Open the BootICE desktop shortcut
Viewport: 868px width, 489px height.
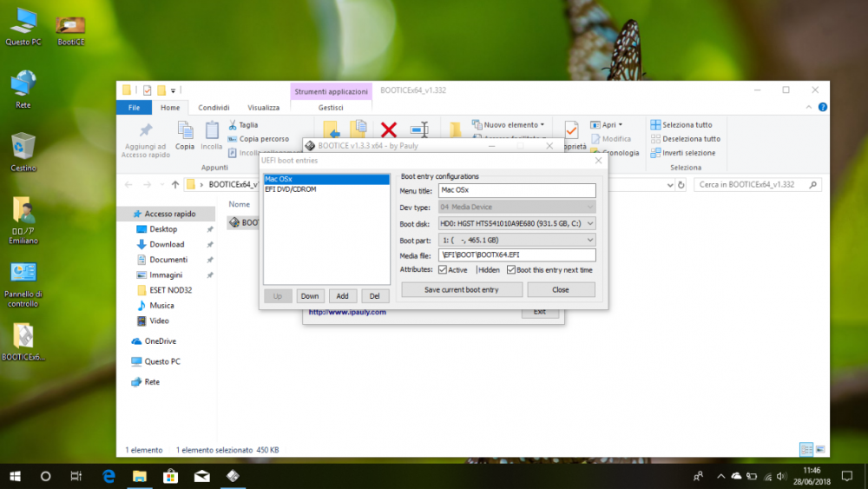point(71,30)
